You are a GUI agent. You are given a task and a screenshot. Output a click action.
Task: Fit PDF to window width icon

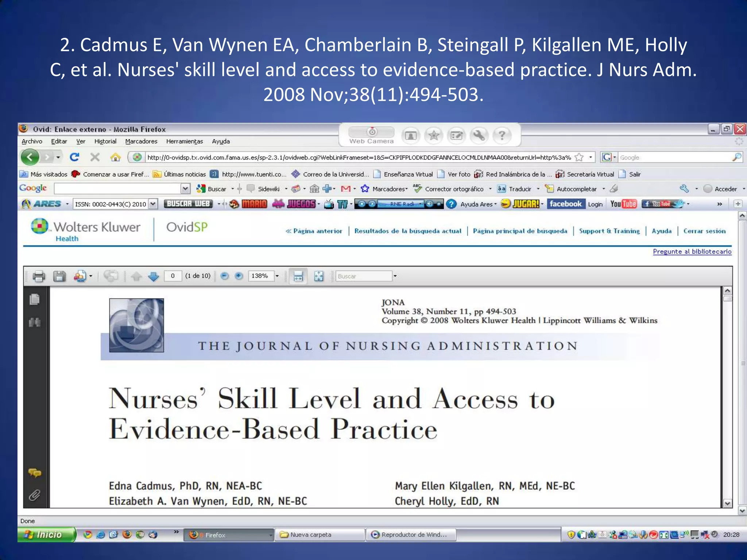click(298, 276)
